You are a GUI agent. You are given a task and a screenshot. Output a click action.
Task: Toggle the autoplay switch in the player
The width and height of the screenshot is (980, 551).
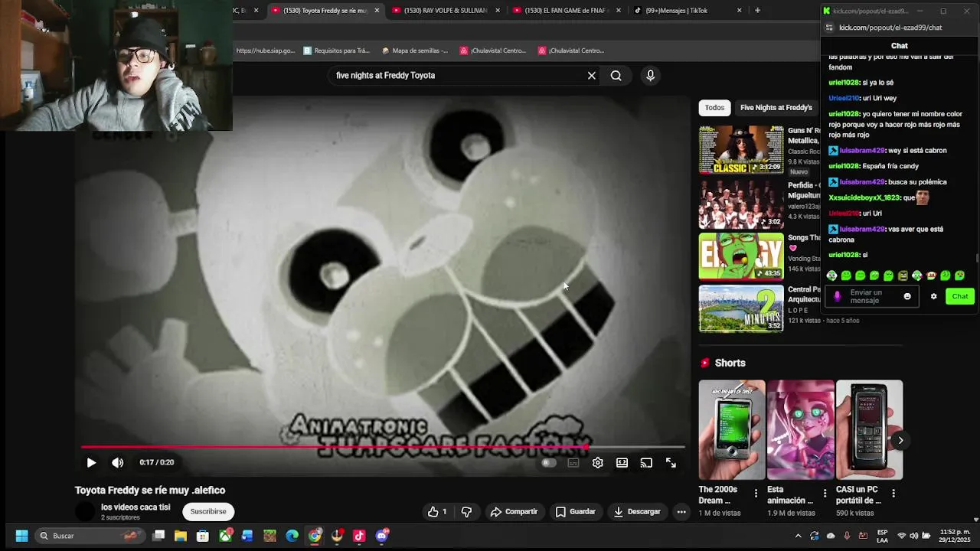[x=548, y=463]
